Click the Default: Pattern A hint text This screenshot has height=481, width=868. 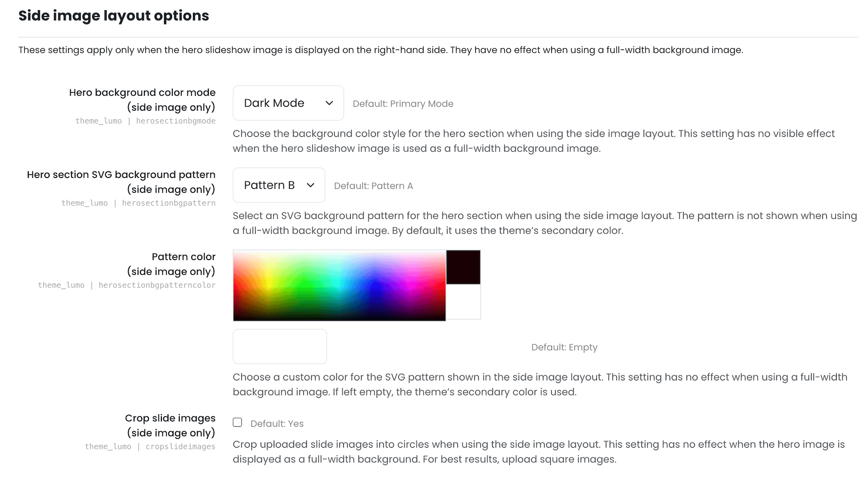click(x=373, y=186)
